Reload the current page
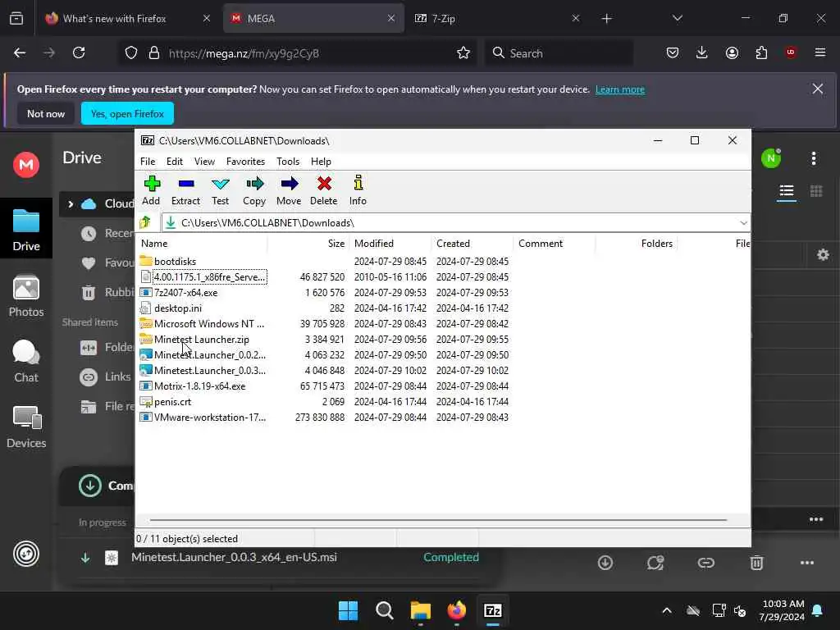The height and width of the screenshot is (630, 840). click(x=79, y=52)
